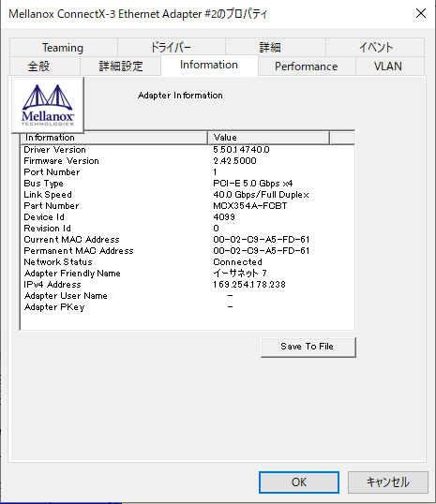436x504 pixels.
Task: Click the driver version value 5.50.14740.0
Action: coord(241,150)
